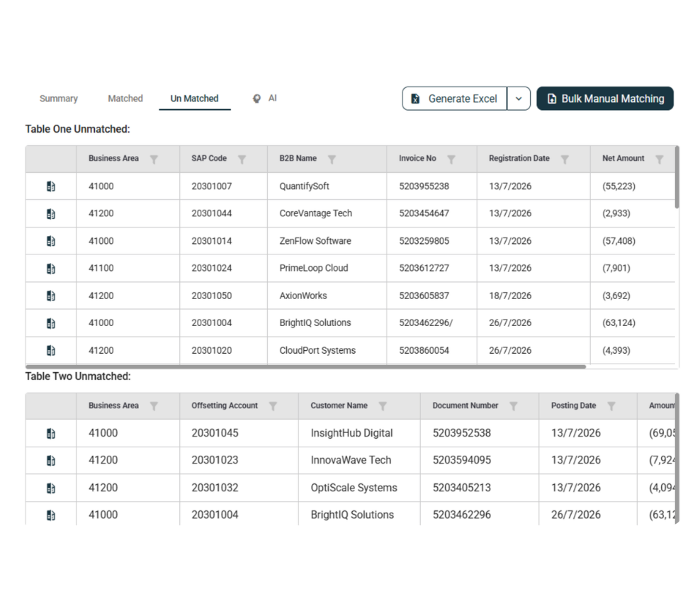Screen dimensions: 700x611
Task: Open the document icon for ZenFlow Software row
Action: [x=51, y=241]
